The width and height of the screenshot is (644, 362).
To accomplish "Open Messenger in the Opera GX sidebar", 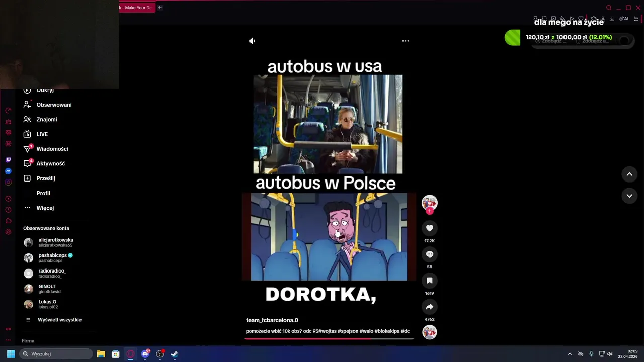I will pos(8,171).
